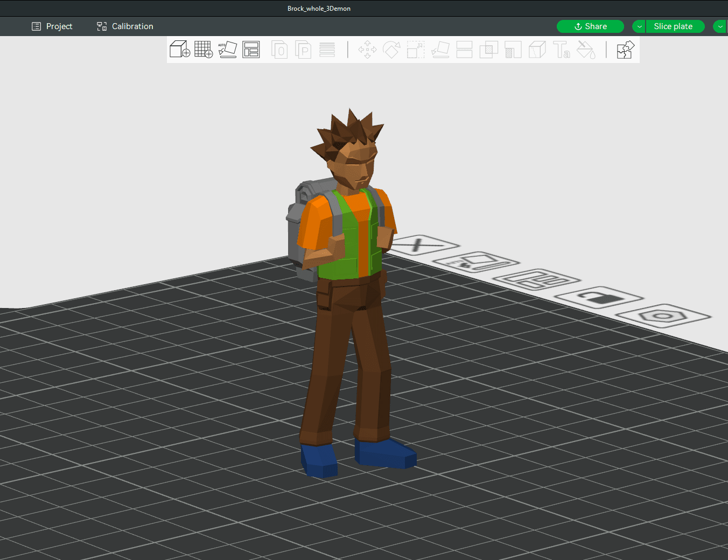Add a new plate with grid icon
Screen dimensions: 728x560
(x=204, y=50)
